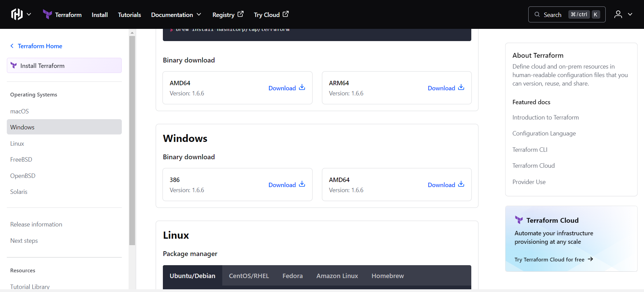Download macOS AMD64 binary

coord(287,88)
